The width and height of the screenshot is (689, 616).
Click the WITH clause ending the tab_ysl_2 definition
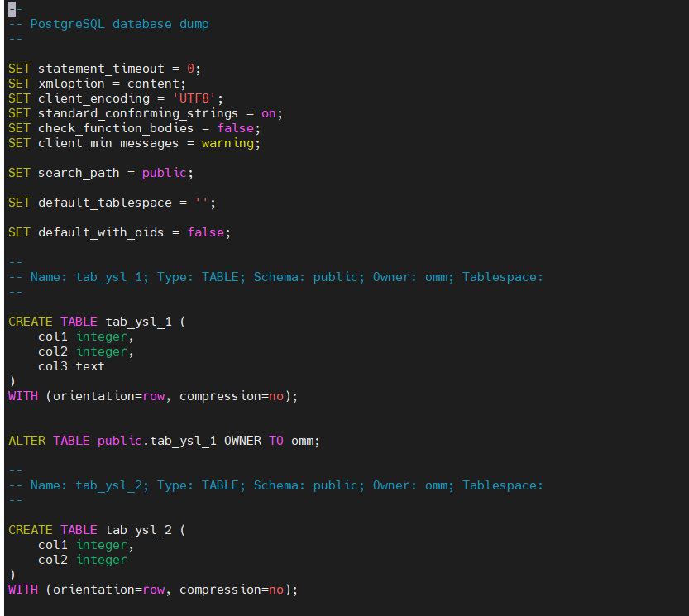tap(153, 590)
